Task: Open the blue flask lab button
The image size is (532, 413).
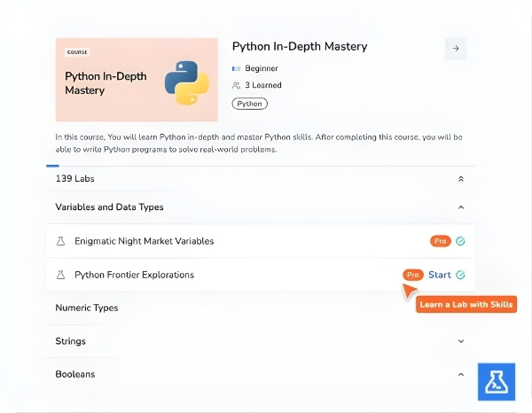Action: (x=496, y=382)
